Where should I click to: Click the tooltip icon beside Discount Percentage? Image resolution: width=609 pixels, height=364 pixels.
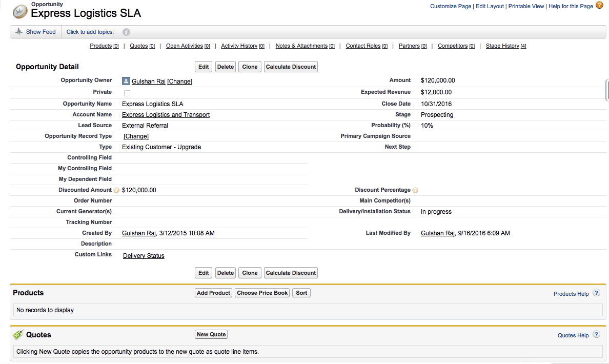(x=415, y=190)
